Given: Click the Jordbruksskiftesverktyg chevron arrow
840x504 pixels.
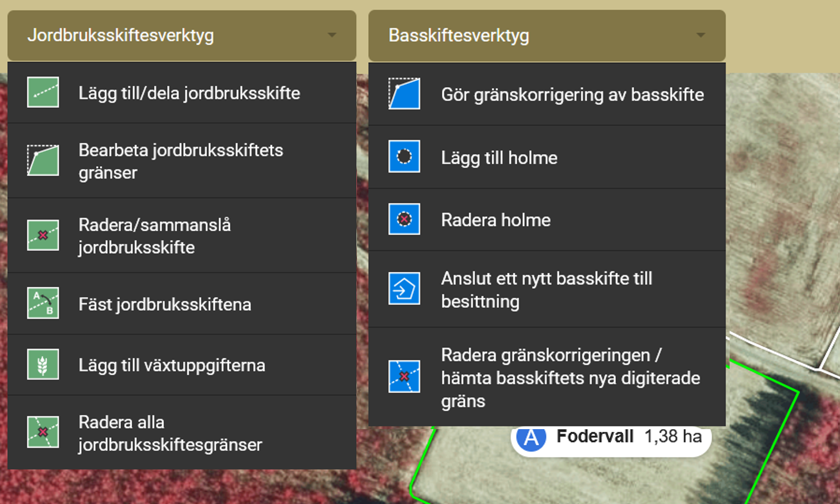Looking at the screenshot, I should (x=332, y=35).
